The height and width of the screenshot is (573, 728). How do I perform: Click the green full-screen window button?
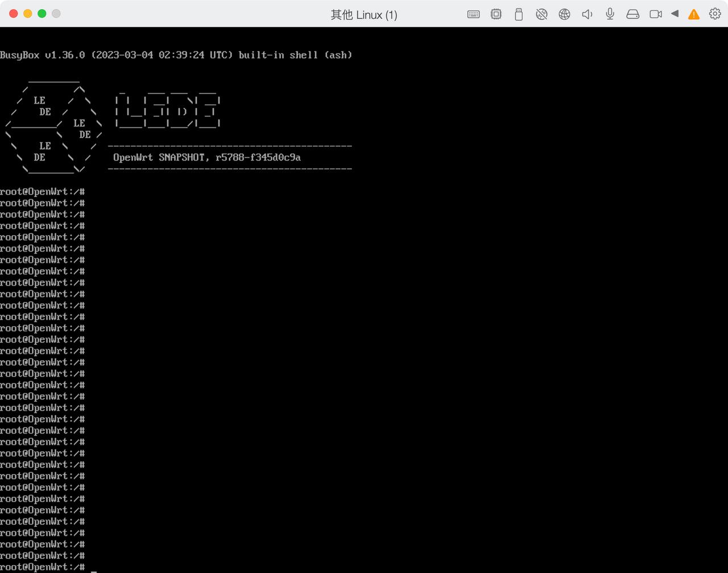(42, 14)
